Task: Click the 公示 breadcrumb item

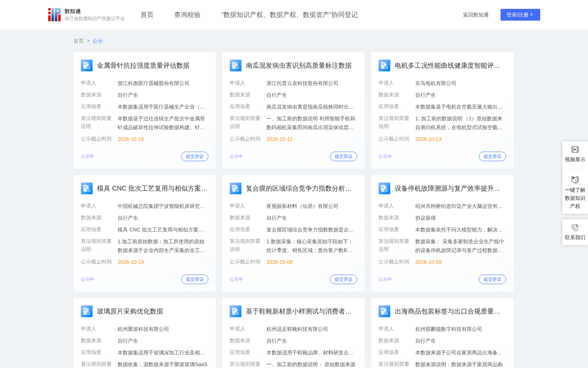Action: coord(98,41)
